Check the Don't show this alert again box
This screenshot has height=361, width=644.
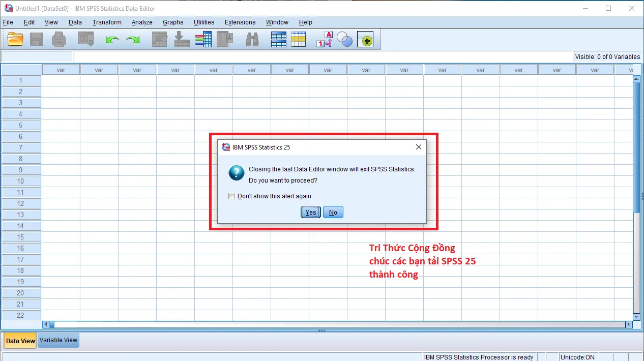point(231,196)
